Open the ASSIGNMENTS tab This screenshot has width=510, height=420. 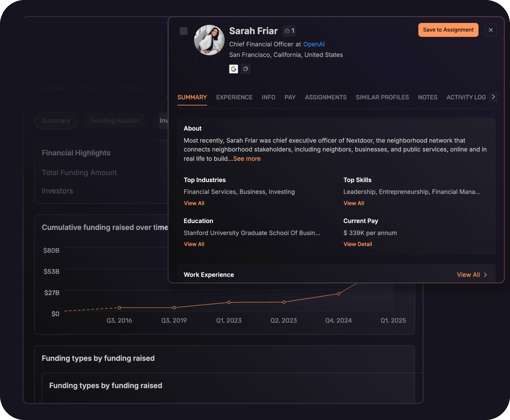point(325,97)
